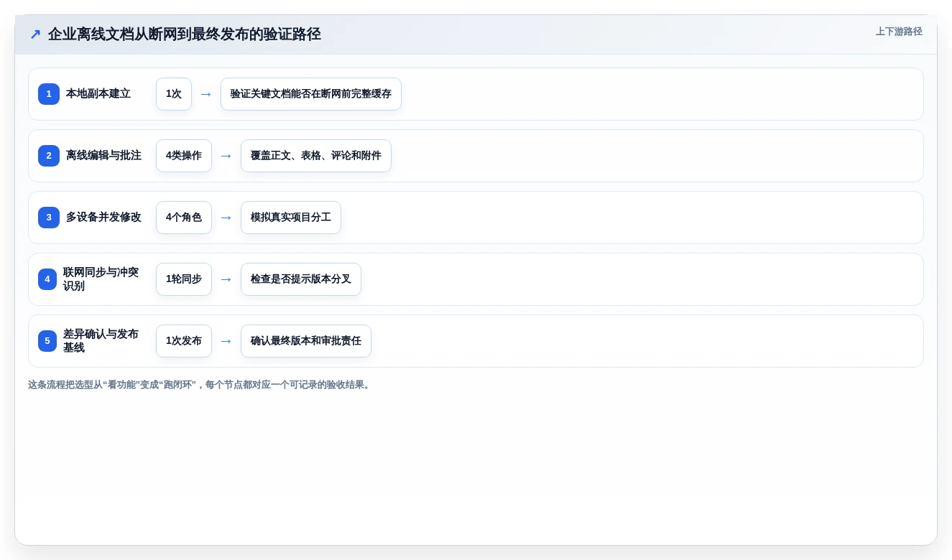Select step badge 1 for 本地副本建立
952x560 pixels.
coord(49,94)
